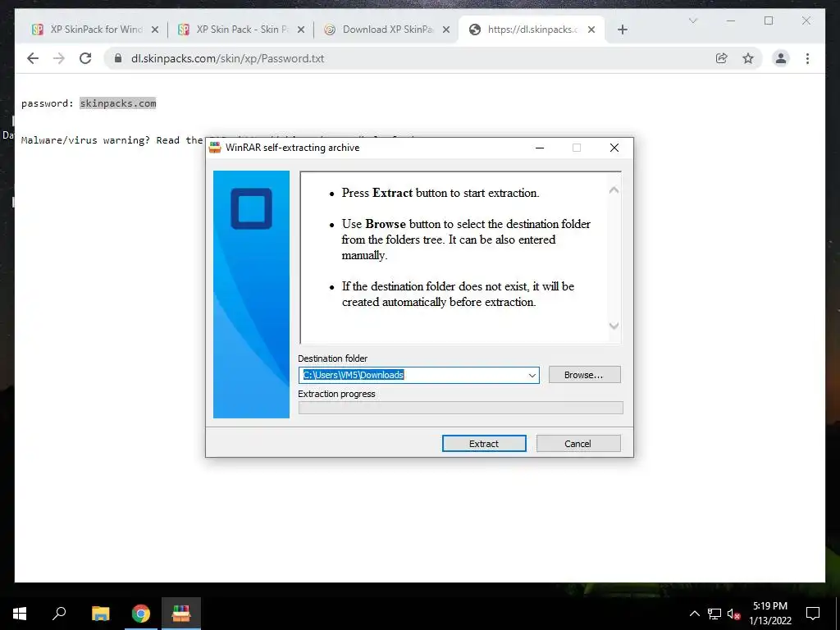
Task: Close the XP SkinPack for Windows tab
Action: coord(155,30)
